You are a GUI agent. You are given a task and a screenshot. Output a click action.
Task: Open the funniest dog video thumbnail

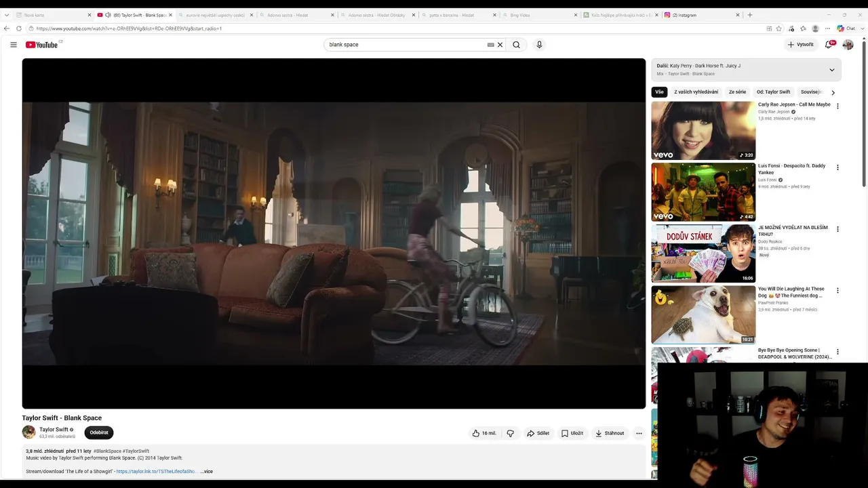point(703,314)
